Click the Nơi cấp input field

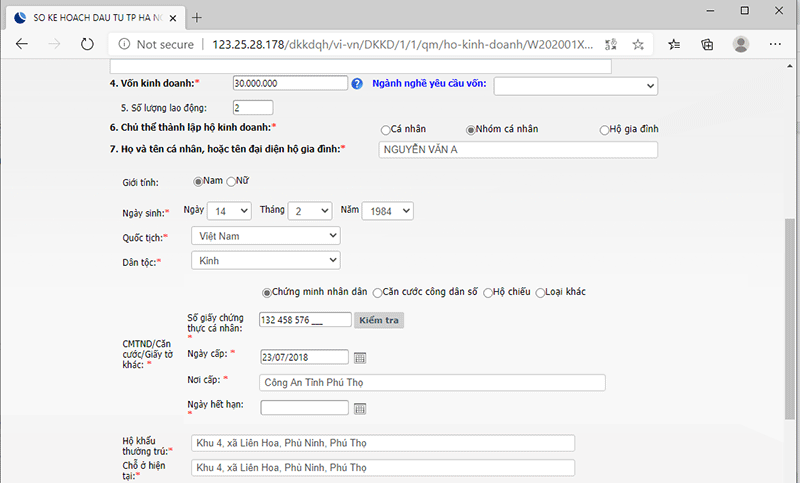coord(432,383)
